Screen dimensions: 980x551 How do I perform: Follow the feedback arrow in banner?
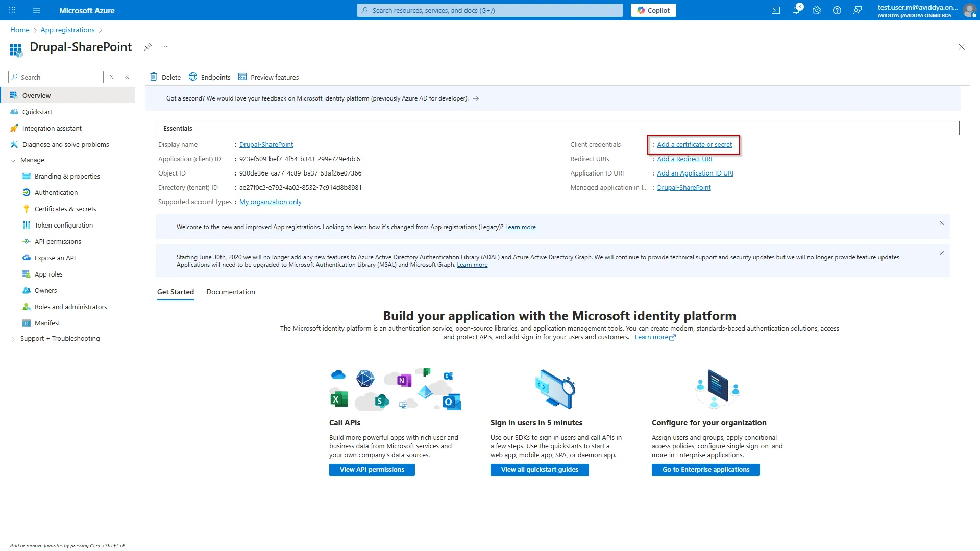point(476,98)
